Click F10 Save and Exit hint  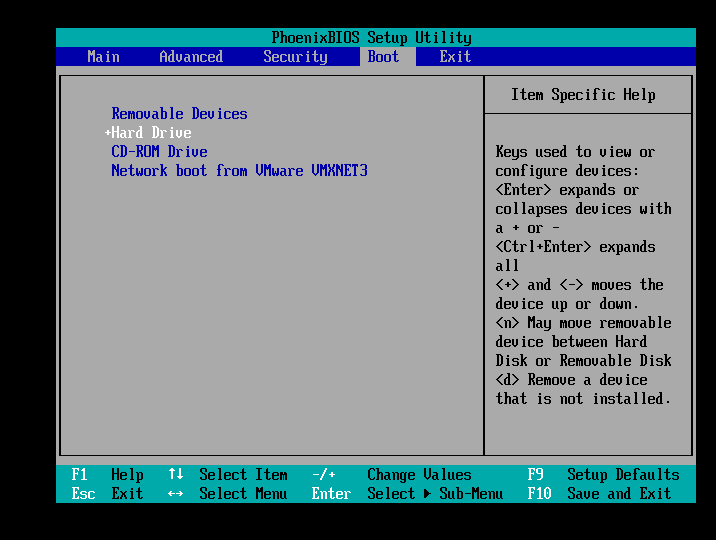point(599,493)
